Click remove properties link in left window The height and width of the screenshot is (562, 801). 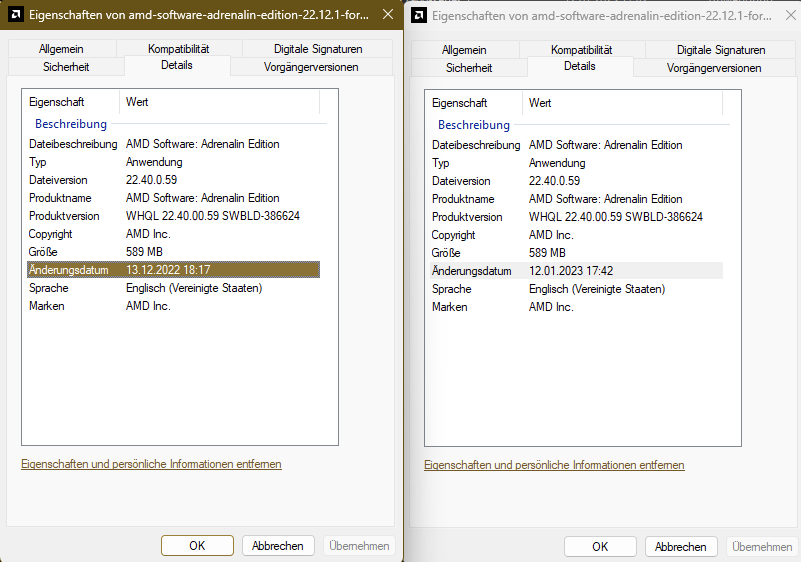[x=151, y=464]
